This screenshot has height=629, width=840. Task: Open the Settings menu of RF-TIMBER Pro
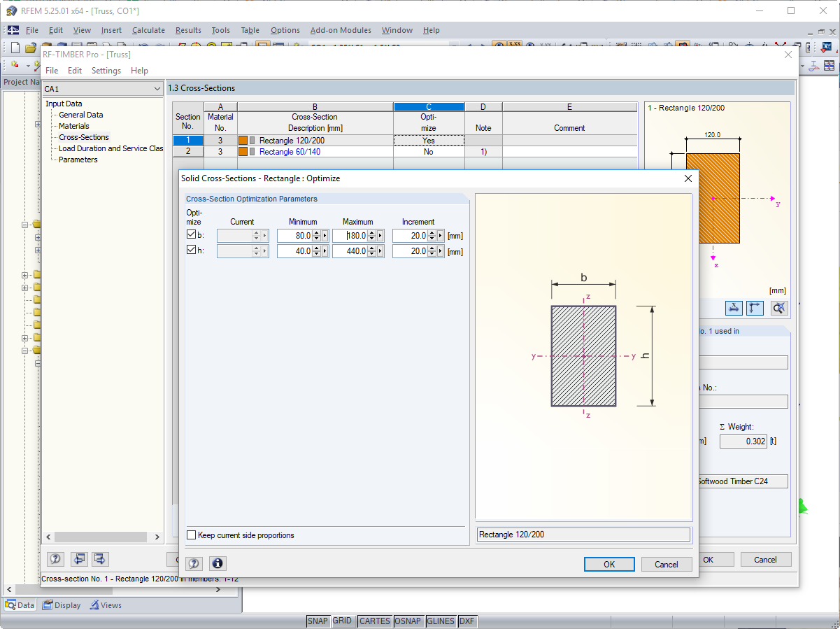coord(106,70)
